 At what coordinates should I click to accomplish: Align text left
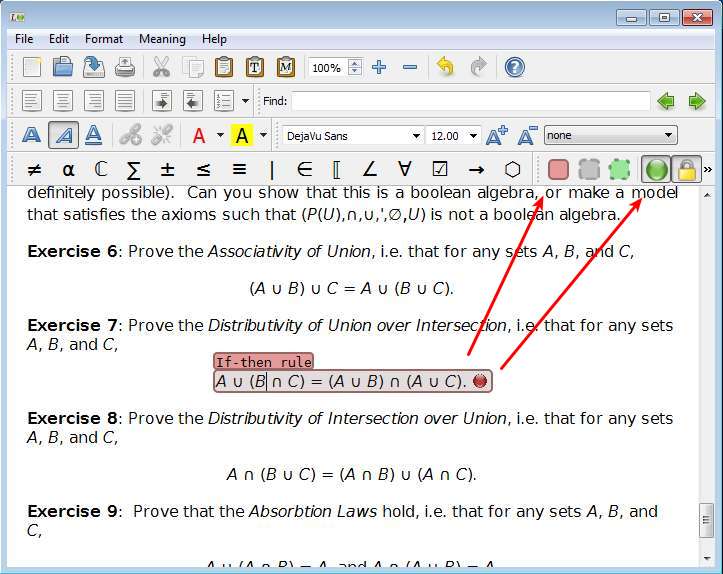click(x=32, y=101)
